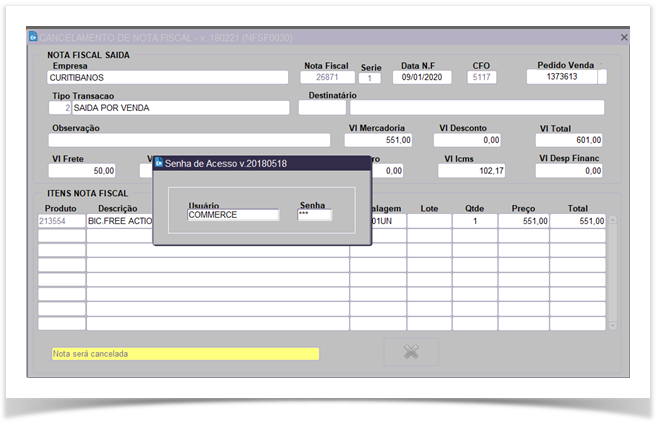
Task: Click the Pedido Venda field 1373613
Action: click(562, 77)
